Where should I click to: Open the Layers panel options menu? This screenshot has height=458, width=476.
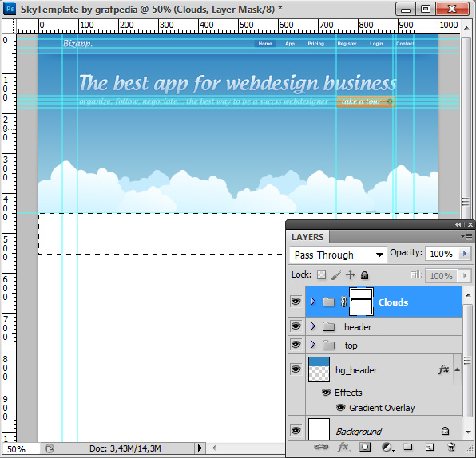click(466, 236)
